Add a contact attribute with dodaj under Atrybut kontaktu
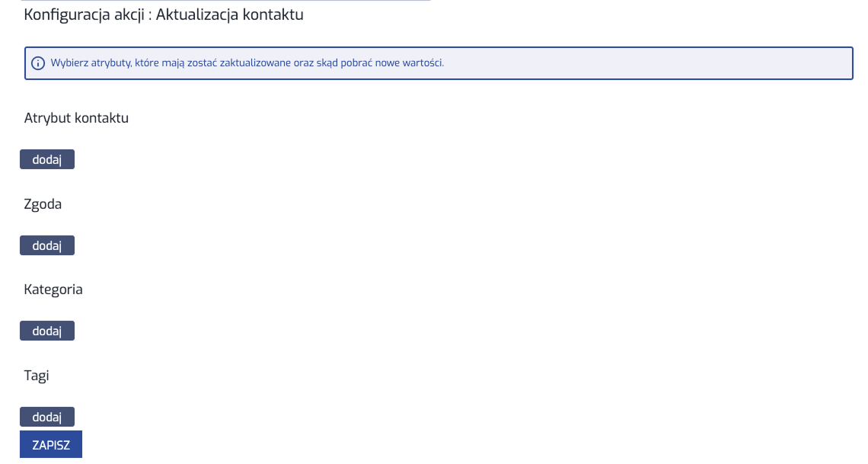Viewport: 868px width, 464px height. tap(46, 159)
